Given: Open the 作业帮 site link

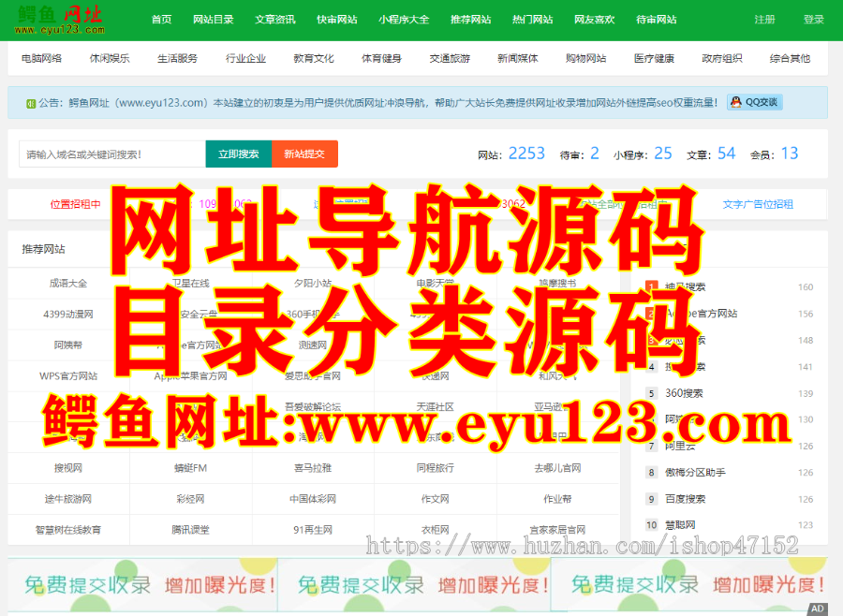Looking at the screenshot, I should [557, 499].
